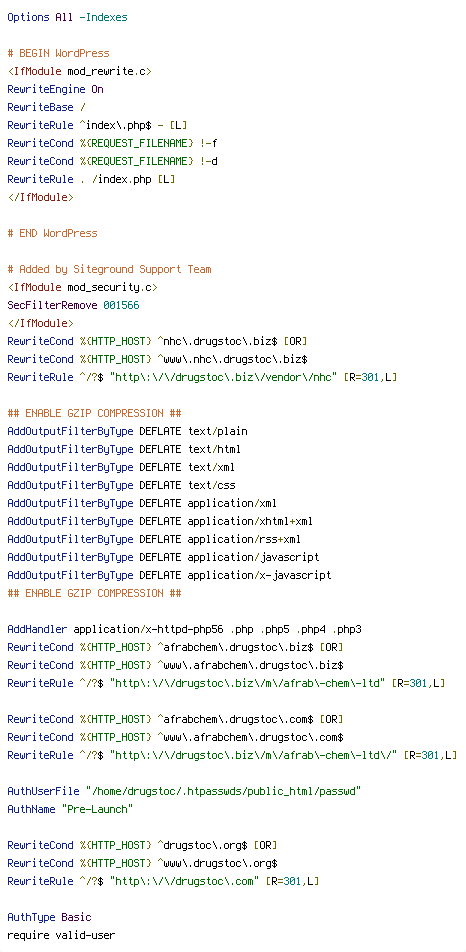Click the '# Added by Siteground Support Team' comment
This screenshot has width=466, height=952.
pos(109,269)
